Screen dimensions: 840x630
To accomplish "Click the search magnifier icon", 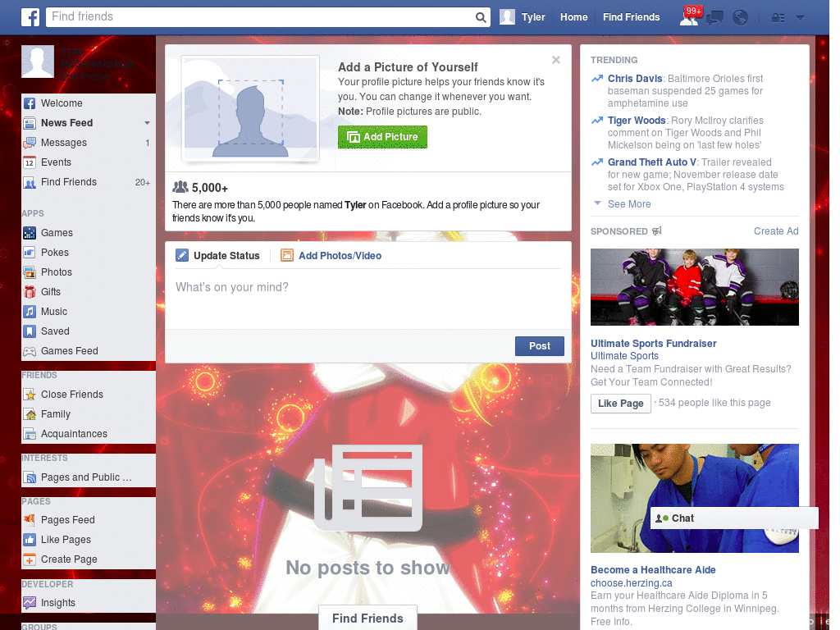I will pyautogui.click(x=481, y=17).
